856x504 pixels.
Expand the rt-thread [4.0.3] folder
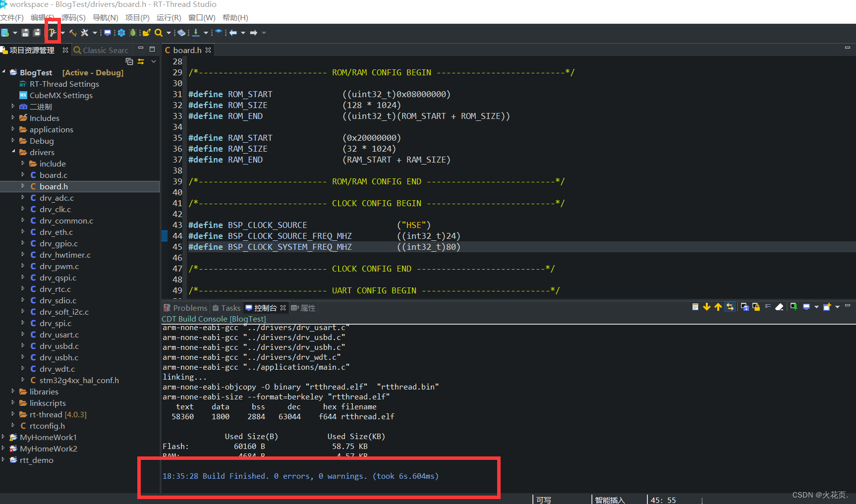pos(13,414)
